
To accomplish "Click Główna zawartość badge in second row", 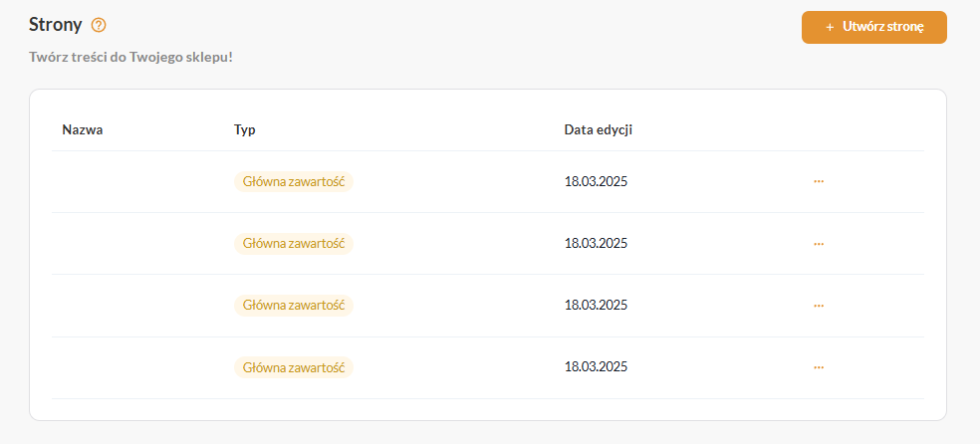I will pos(294,243).
